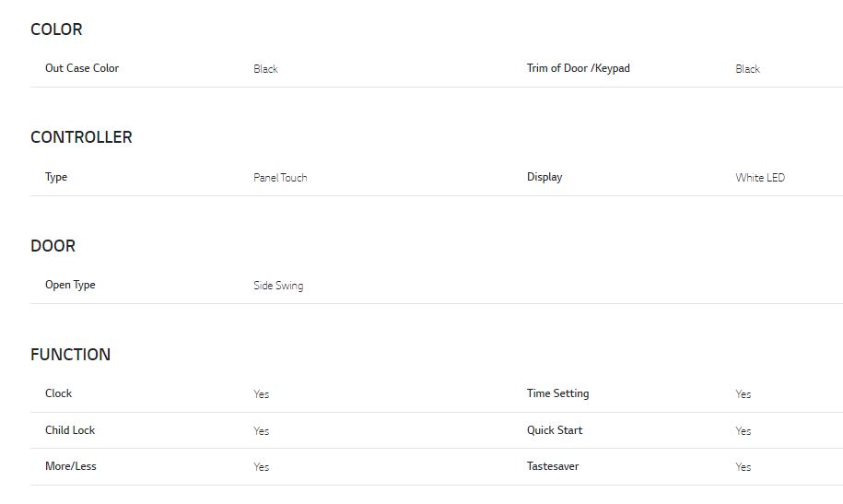
Task: Click the COLOR section heading
Action: [x=56, y=29]
